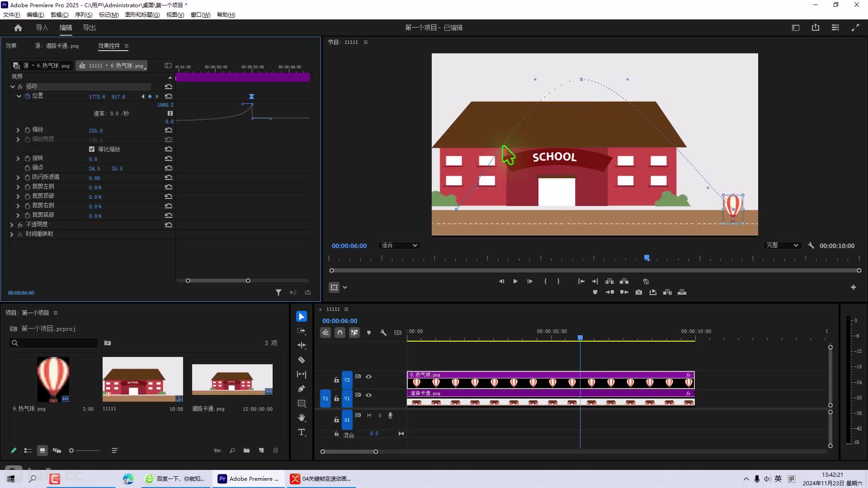Switch to the Effects tab (效果)
Screen dimensions: 868x488
11,46
